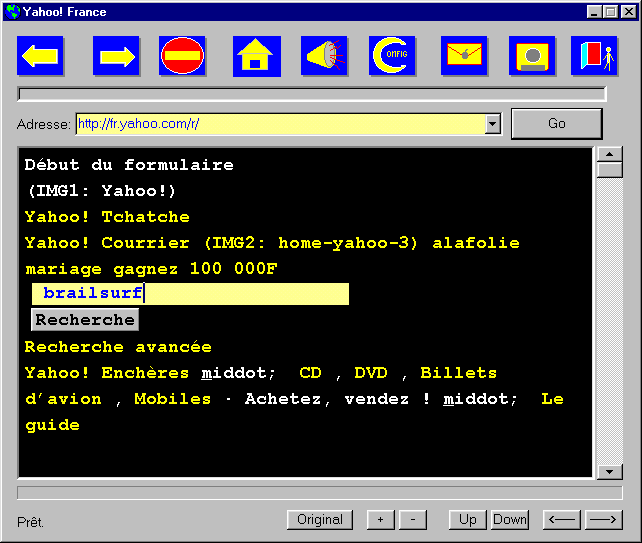
Task: Click the scrollbar up arrow
Action: coord(610,154)
